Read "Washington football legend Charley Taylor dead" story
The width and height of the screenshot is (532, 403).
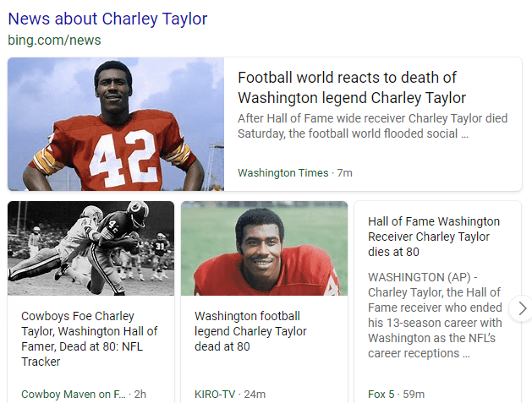click(x=250, y=331)
